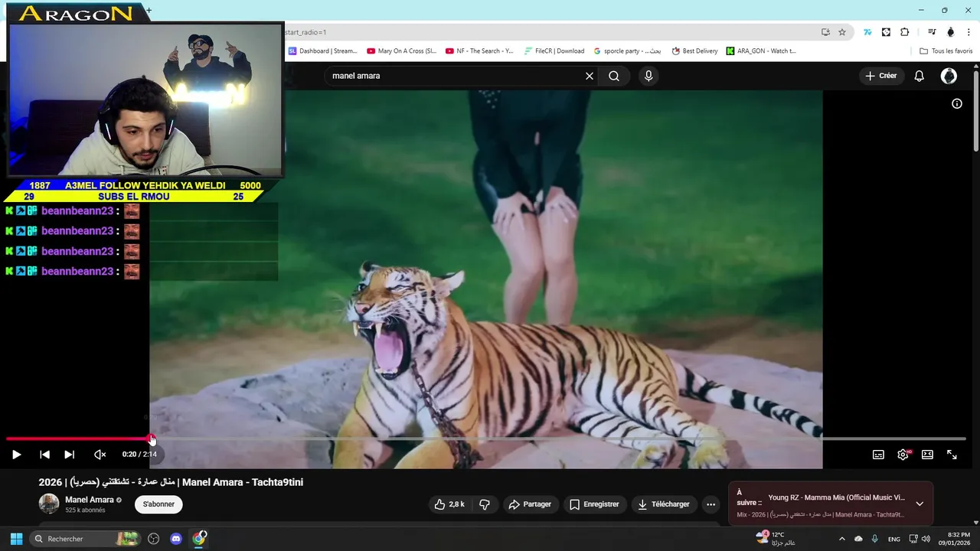Open 'NF - The Search' bookmark
The height and width of the screenshot is (551, 980).
coord(479,51)
